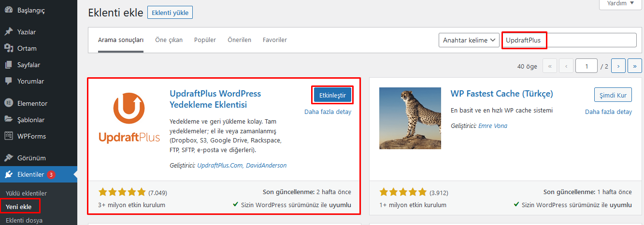Image resolution: width=644 pixels, height=225 pixels.
Task: Click the WP Fastest Cache cheetah thumbnail
Action: pos(410,118)
